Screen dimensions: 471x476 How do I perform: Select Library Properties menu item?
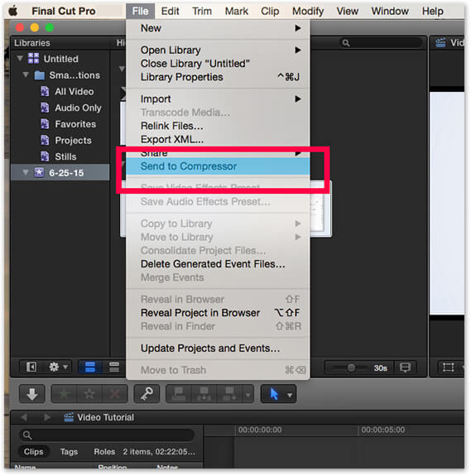[218, 77]
